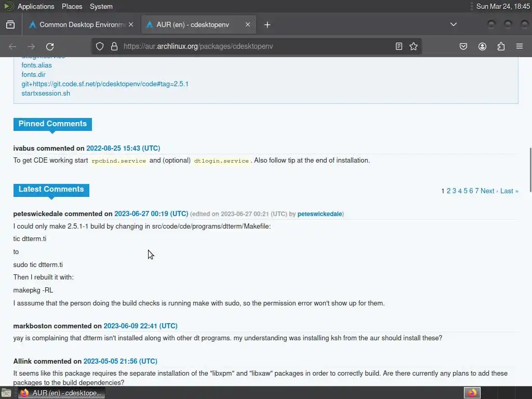This screenshot has height=399, width=532.
Task: Close the AUR (en) - cdesktopenv tab
Action: [248, 25]
